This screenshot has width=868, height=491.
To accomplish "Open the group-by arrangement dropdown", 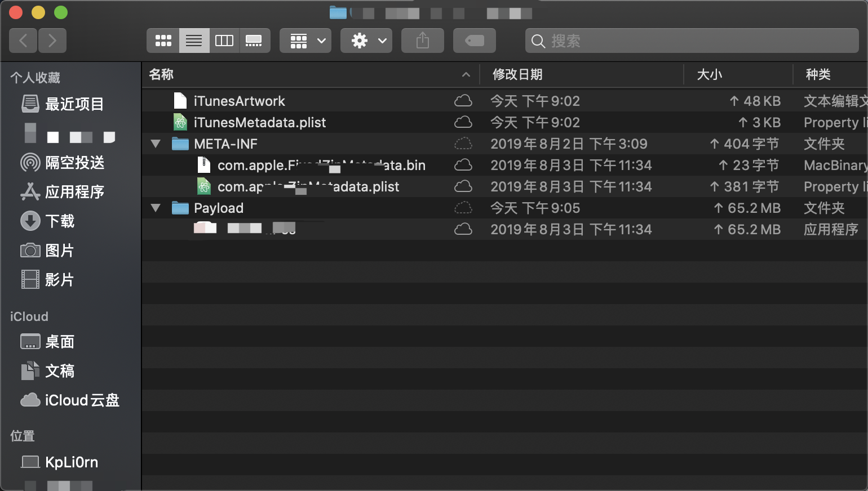I will click(x=305, y=41).
